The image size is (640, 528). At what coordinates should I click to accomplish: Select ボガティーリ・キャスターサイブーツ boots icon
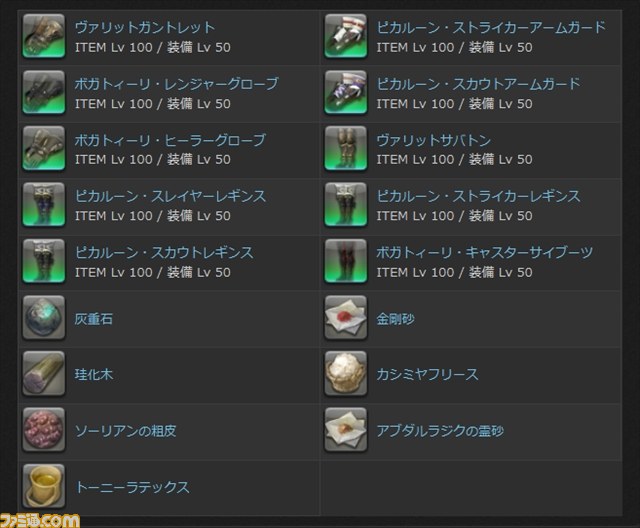coord(346,261)
